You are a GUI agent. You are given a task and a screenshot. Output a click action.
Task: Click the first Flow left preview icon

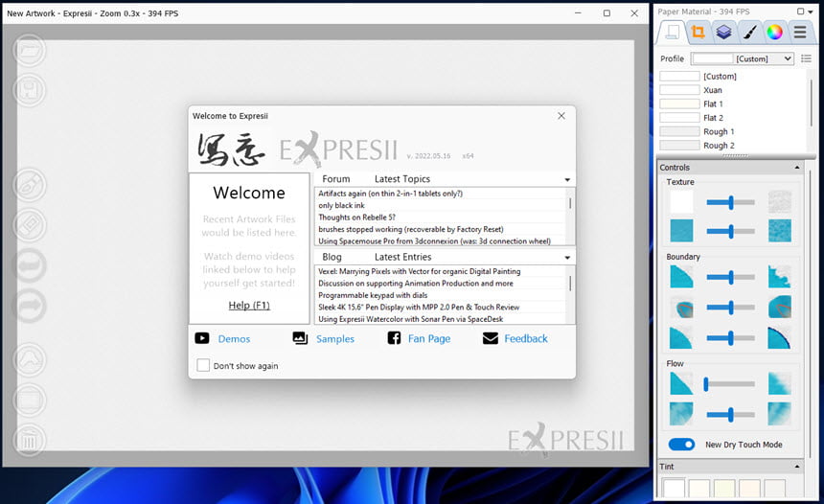point(681,383)
